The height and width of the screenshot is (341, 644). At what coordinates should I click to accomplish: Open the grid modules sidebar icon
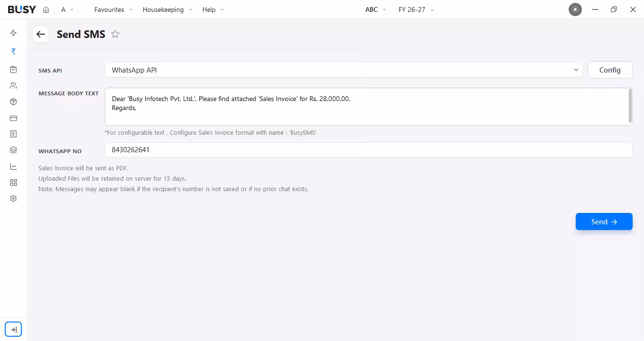(13, 183)
